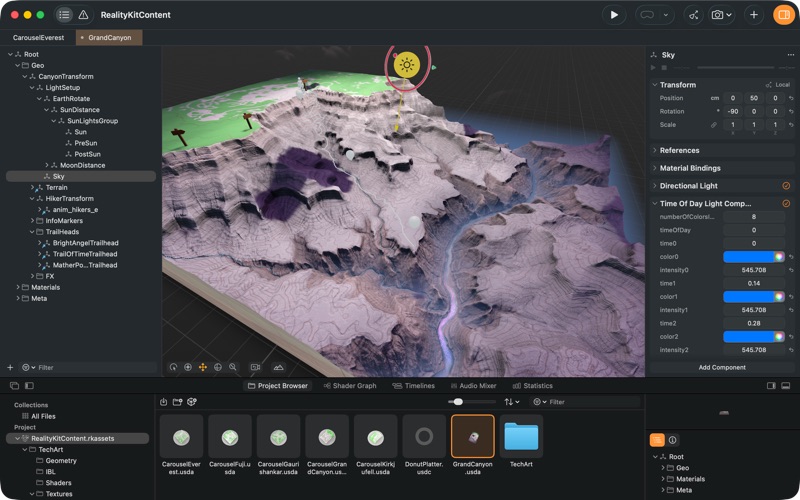
Task: Click the add entity plus at hierarchy bottom
Action: [x=10, y=367]
